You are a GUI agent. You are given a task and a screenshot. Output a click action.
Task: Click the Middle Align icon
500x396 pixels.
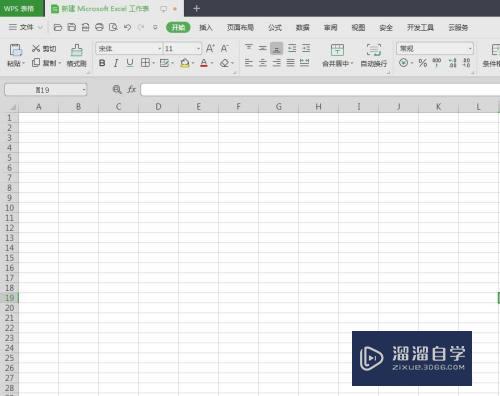(263, 48)
